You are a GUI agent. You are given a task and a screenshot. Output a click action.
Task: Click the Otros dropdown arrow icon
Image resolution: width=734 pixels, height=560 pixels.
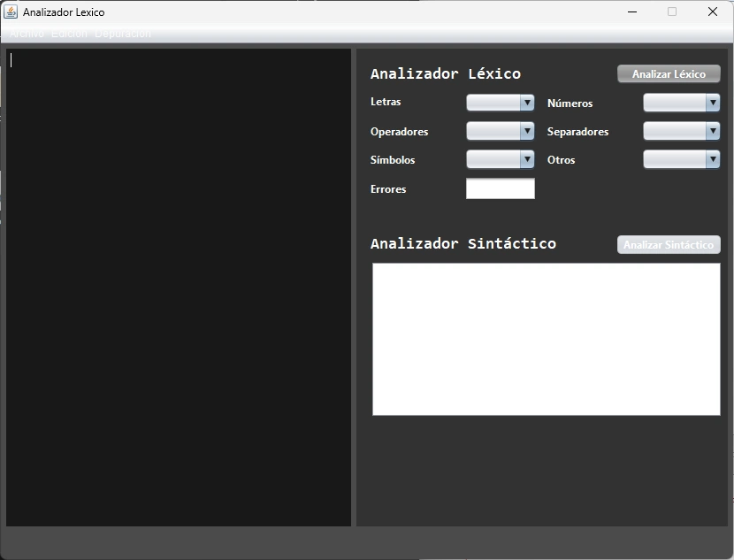(x=713, y=159)
